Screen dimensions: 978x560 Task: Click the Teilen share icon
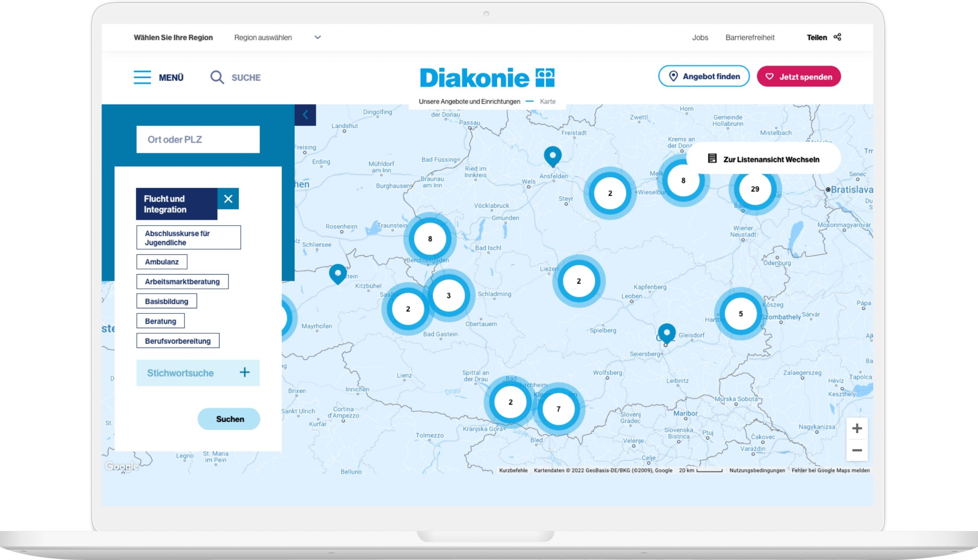click(837, 37)
